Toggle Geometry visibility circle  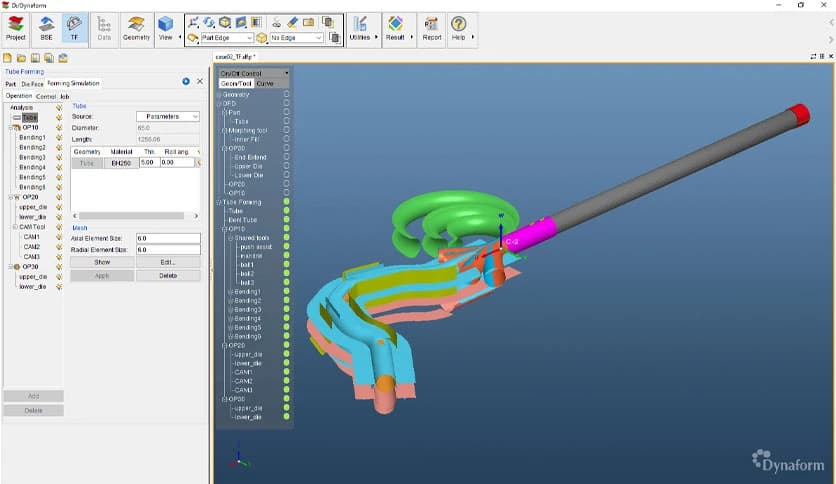286,94
